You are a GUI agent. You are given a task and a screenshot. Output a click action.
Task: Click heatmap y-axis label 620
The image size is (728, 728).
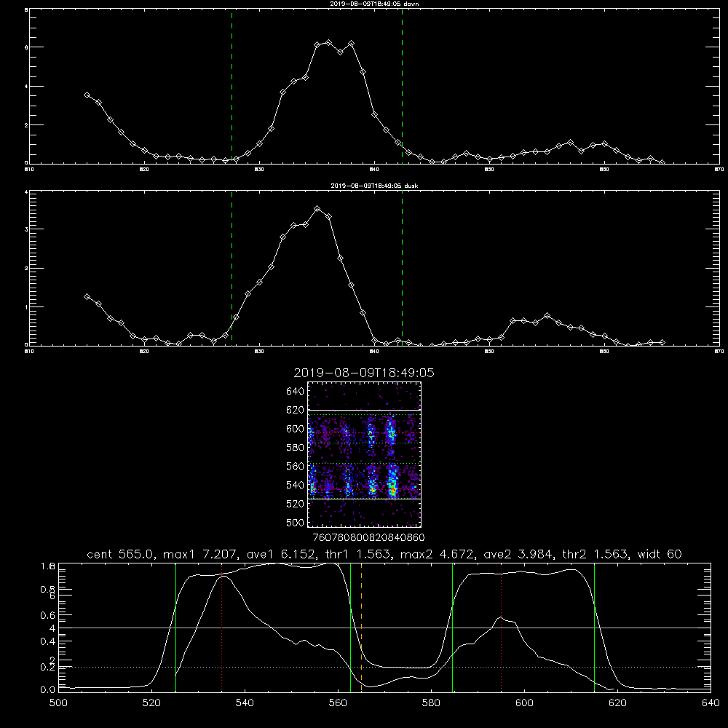296,410
